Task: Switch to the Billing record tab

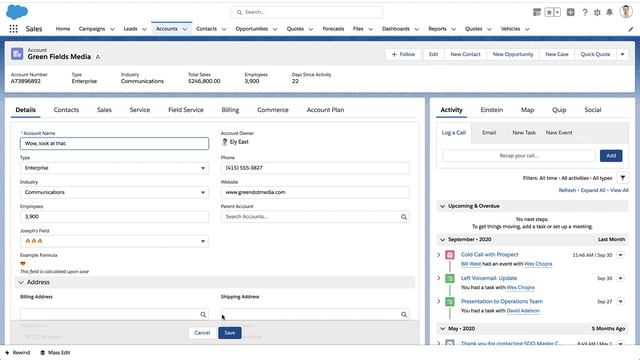Action: 230,110
